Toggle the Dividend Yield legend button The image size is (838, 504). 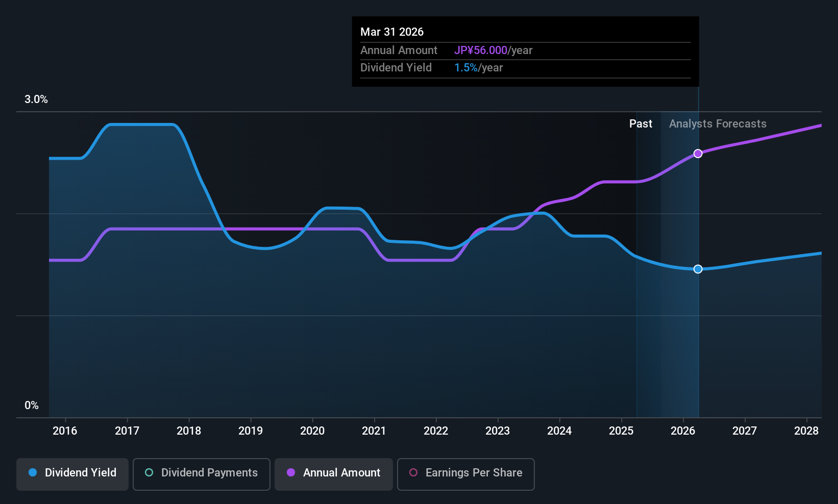72,474
